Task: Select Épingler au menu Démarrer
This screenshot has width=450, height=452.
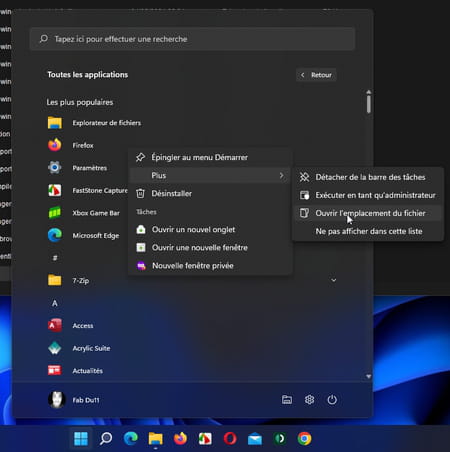Action: (210, 157)
